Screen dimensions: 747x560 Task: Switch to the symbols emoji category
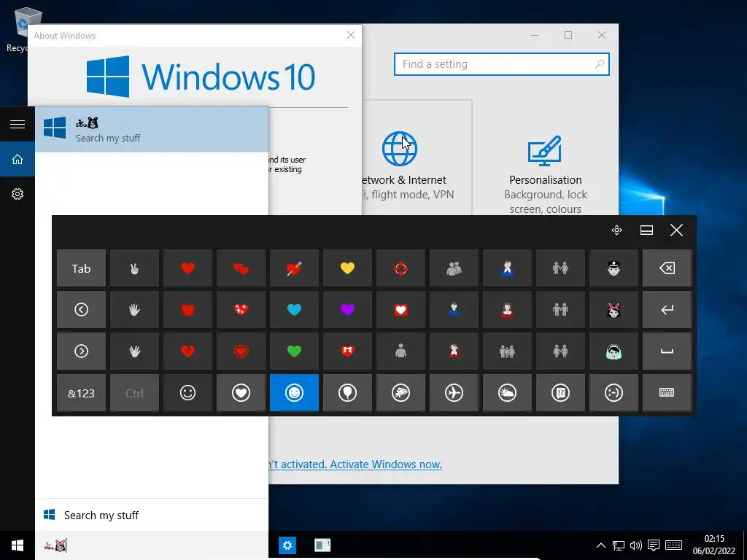click(560, 393)
